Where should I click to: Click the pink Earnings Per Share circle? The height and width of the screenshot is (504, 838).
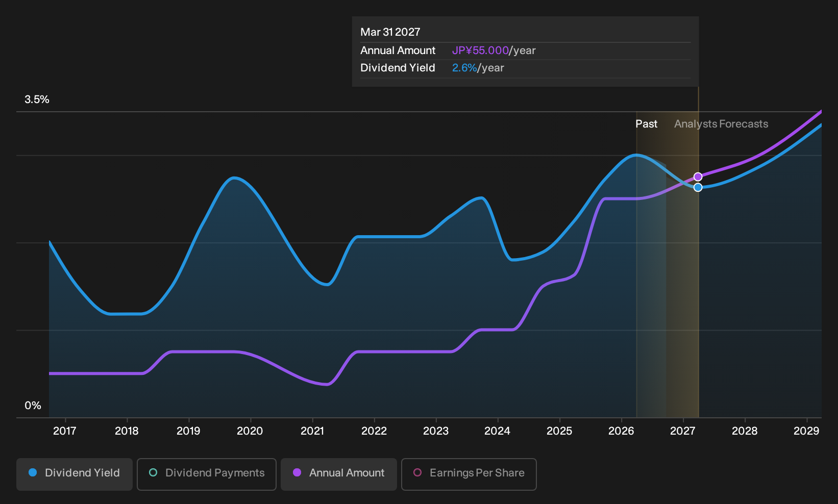(x=417, y=472)
